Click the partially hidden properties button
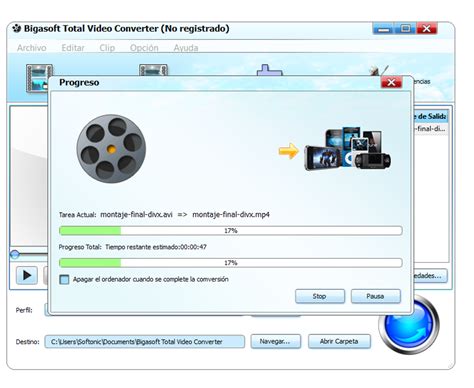The height and width of the screenshot is (388, 474). (x=430, y=276)
